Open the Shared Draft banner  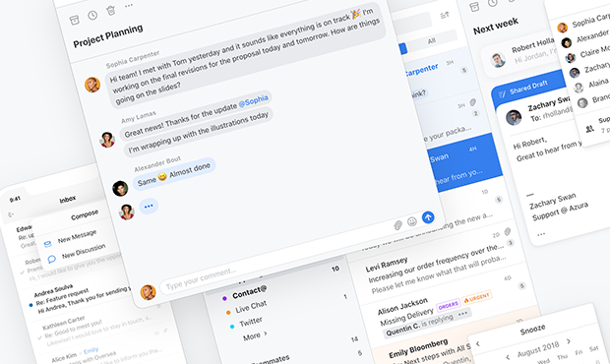[528, 88]
